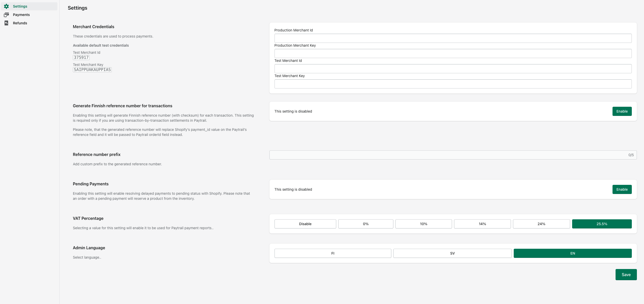644x304 pixels.
Task: Select 14% VAT percentage
Action: [x=482, y=224]
